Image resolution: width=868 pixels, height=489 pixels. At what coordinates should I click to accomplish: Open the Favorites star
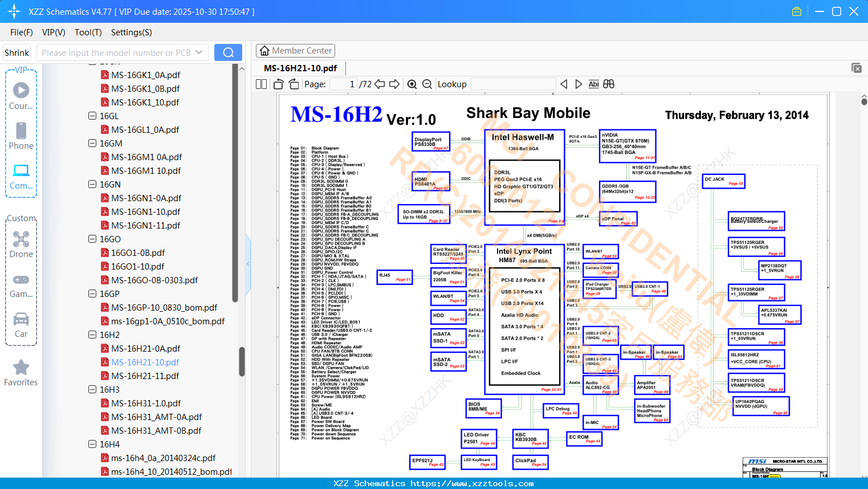[21, 373]
